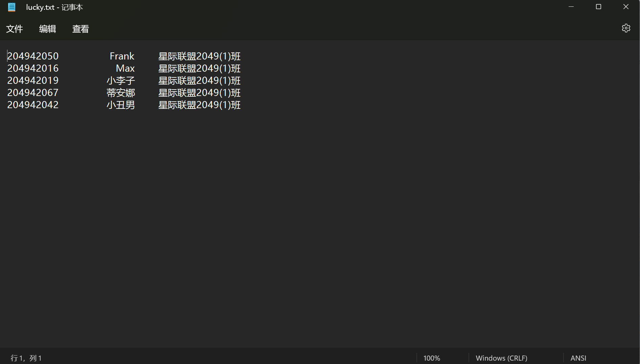Click the 100% zoom level in status bar
Screen dimensions: 640x364
pyautogui.click(x=432, y=358)
